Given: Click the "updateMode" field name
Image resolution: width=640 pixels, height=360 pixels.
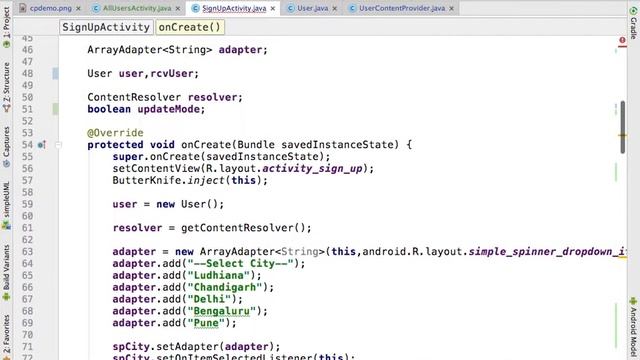Looking at the screenshot, I should [168, 109].
